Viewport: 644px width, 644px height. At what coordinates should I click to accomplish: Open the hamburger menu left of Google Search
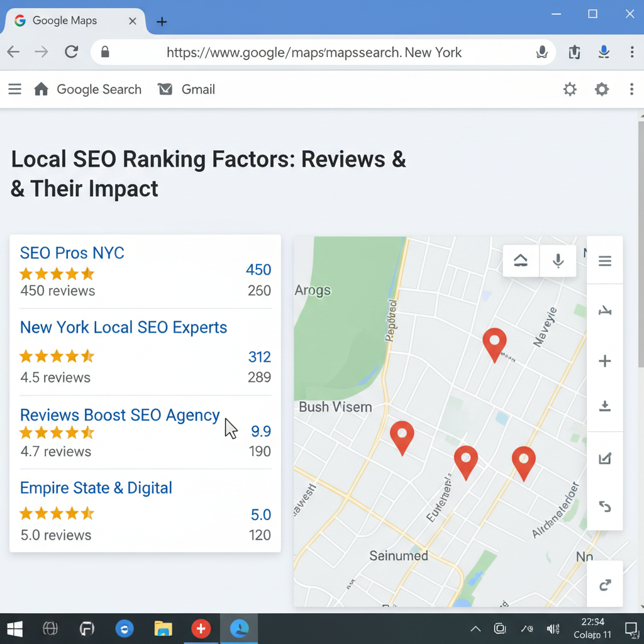(x=15, y=89)
